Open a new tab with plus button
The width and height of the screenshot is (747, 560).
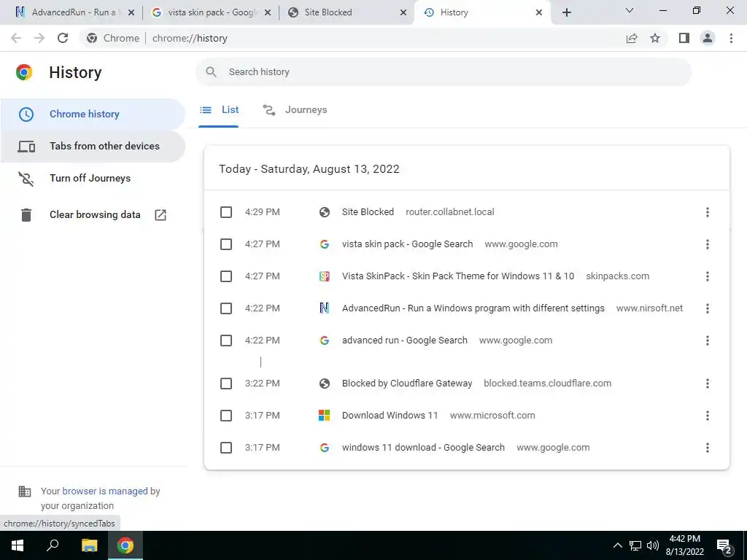[x=566, y=12]
